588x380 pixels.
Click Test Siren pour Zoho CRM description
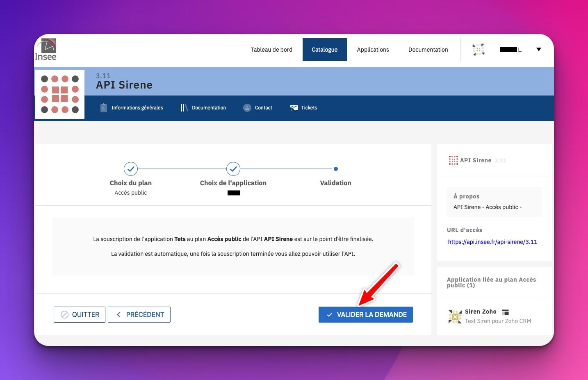tap(498, 321)
